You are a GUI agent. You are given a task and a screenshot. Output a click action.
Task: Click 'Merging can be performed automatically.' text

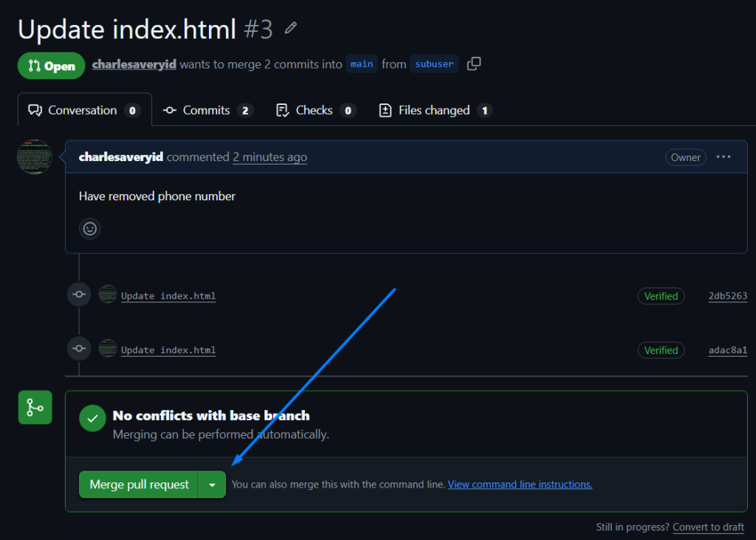[221, 434]
